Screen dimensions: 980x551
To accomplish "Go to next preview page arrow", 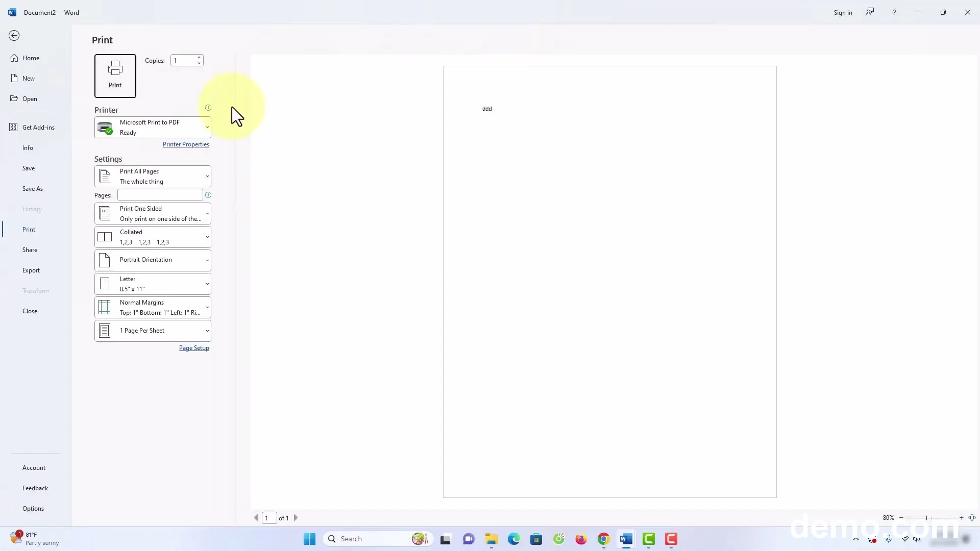I will 296,518.
